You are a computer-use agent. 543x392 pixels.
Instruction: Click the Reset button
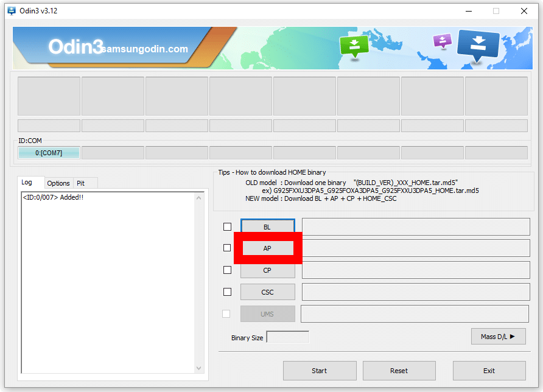pyautogui.click(x=399, y=371)
